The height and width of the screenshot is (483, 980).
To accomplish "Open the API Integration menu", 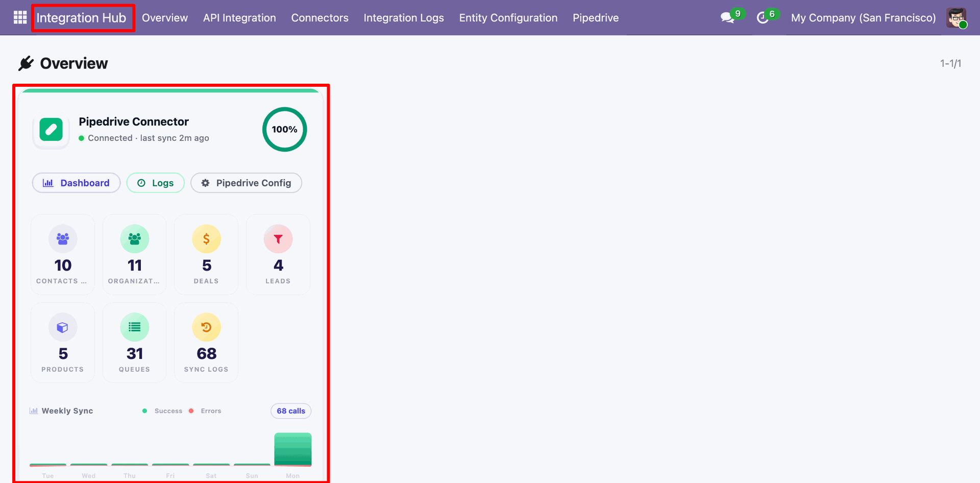I will click(239, 18).
